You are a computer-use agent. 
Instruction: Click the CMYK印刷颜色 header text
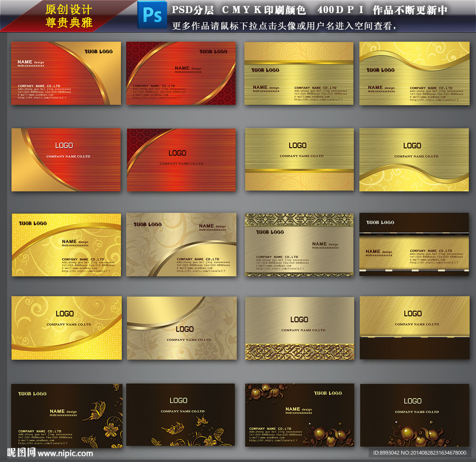[264, 10]
